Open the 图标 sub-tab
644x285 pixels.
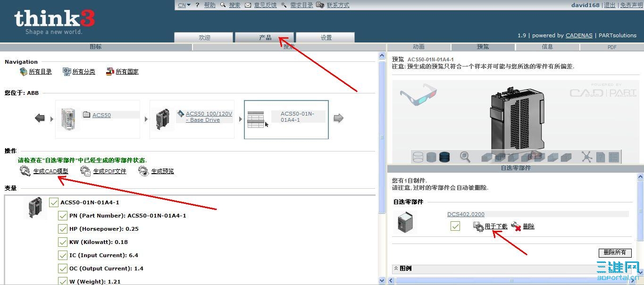[96, 47]
